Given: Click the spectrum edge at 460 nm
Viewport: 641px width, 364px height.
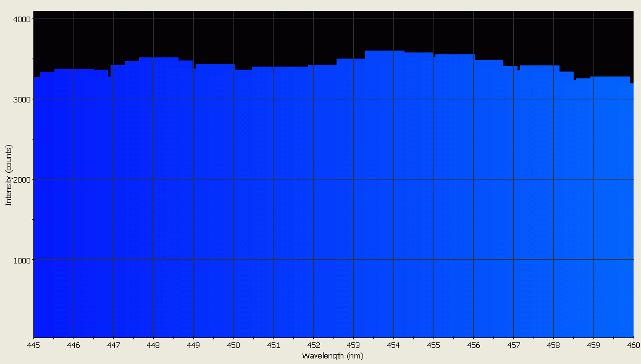Looking at the screenshot, I should [x=632, y=83].
